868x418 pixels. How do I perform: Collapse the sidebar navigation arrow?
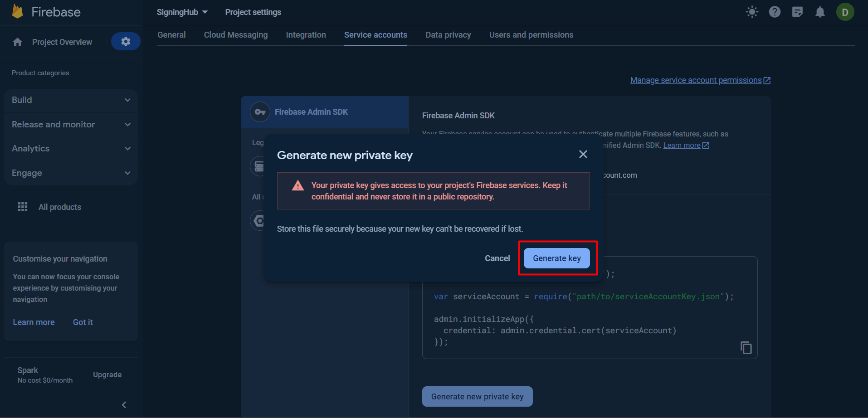tap(124, 405)
